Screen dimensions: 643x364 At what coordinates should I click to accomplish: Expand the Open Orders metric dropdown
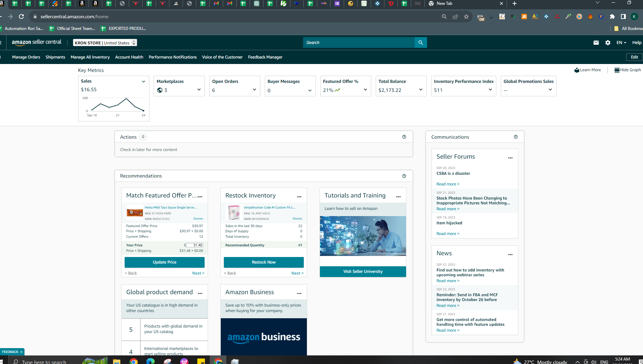point(255,90)
